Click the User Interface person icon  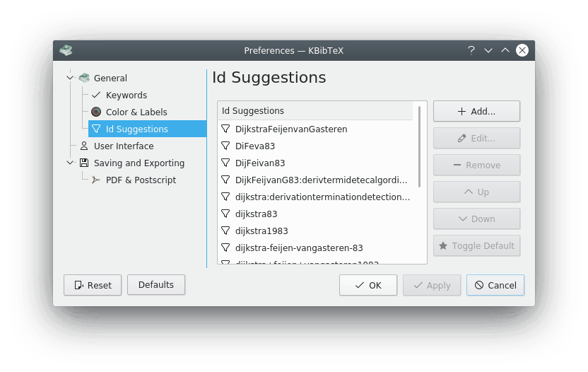(x=84, y=146)
